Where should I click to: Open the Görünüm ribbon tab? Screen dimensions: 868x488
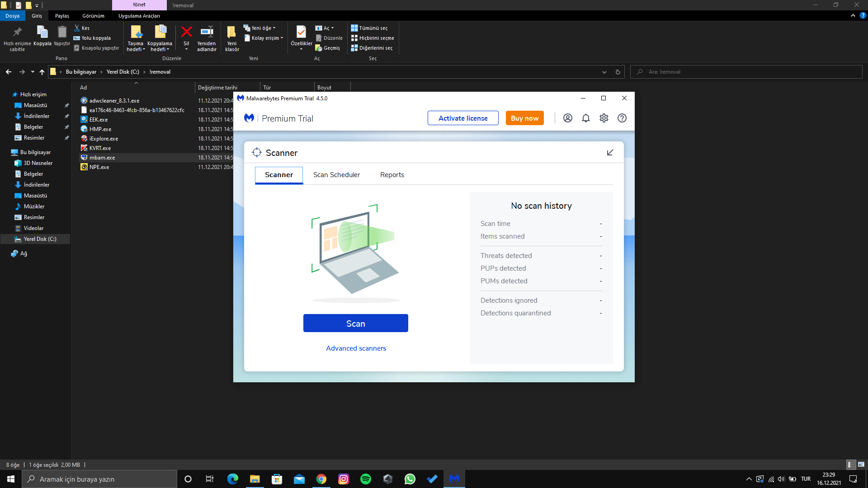point(93,16)
